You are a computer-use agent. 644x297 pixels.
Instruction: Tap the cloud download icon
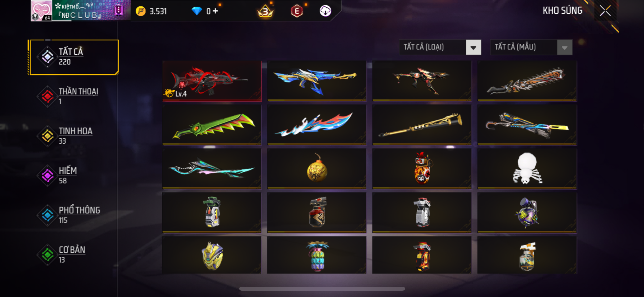pos(325,11)
